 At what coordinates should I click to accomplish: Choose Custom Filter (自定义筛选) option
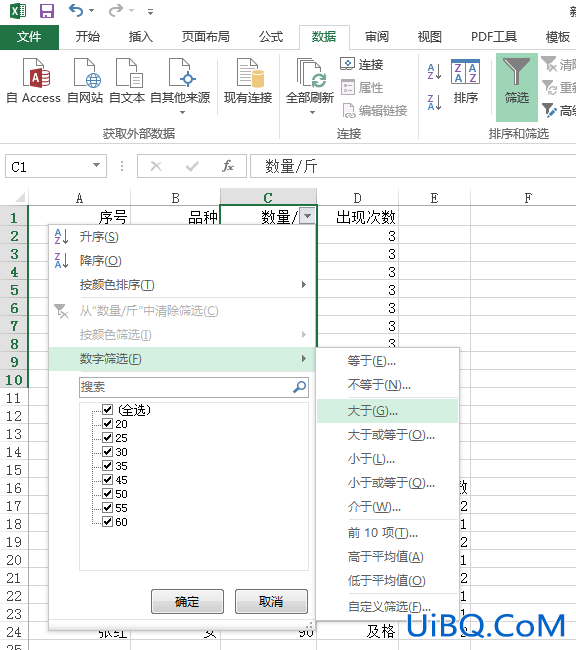tap(387, 607)
